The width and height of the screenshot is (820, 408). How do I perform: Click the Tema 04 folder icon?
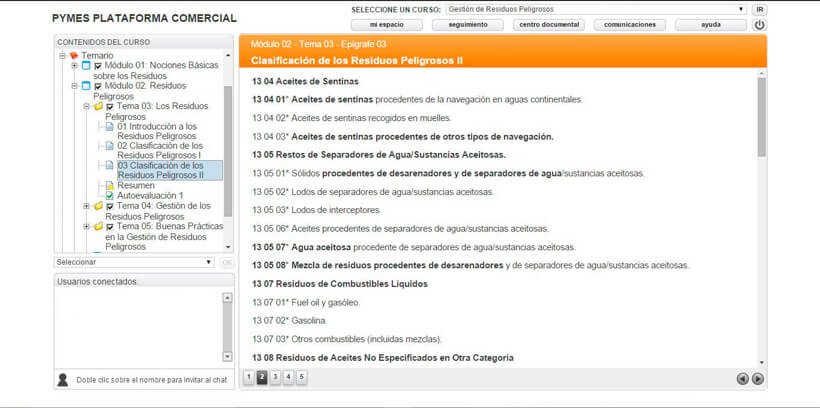click(98, 206)
